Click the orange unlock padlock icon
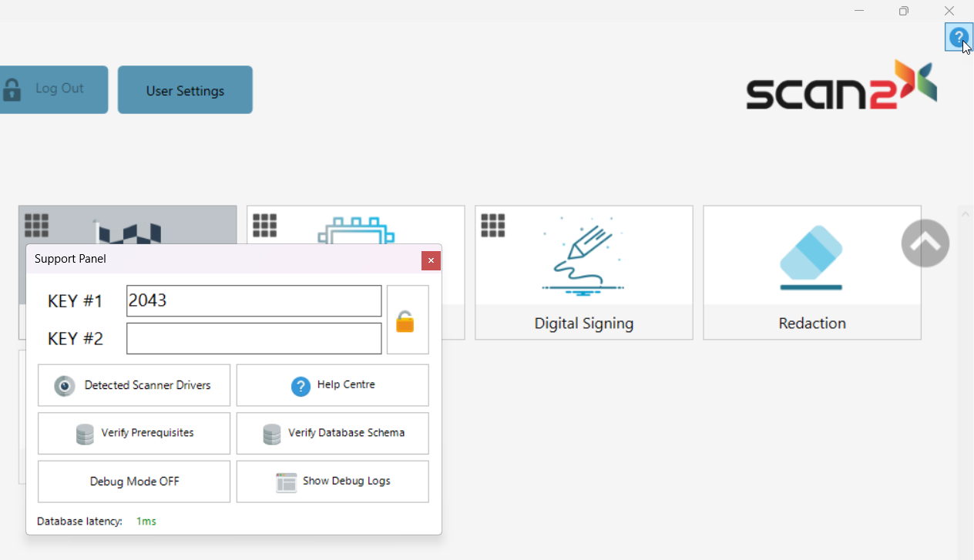The height and width of the screenshot is (560, 974). (405, 321)
